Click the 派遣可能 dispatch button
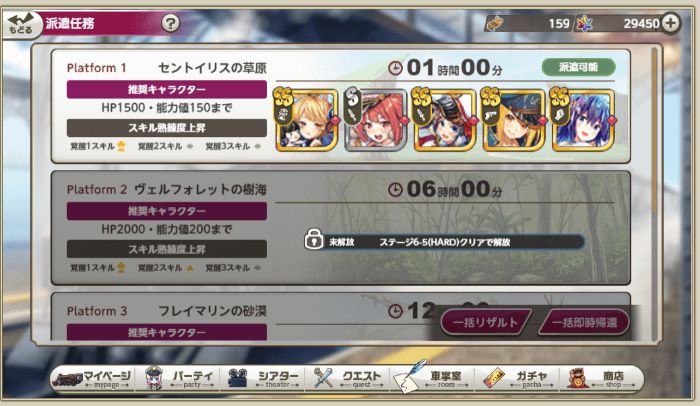This screenshot has width=700, height=406. pos(579,67)
